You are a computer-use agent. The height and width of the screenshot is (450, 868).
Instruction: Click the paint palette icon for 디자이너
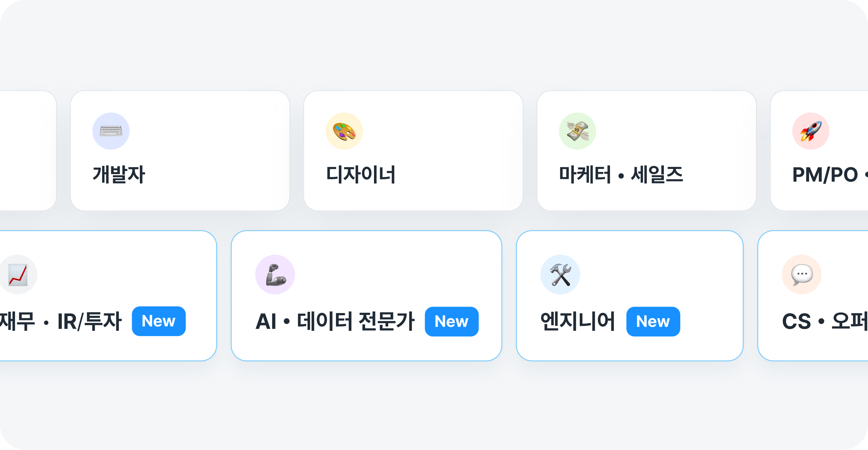[x=344, y=131]
